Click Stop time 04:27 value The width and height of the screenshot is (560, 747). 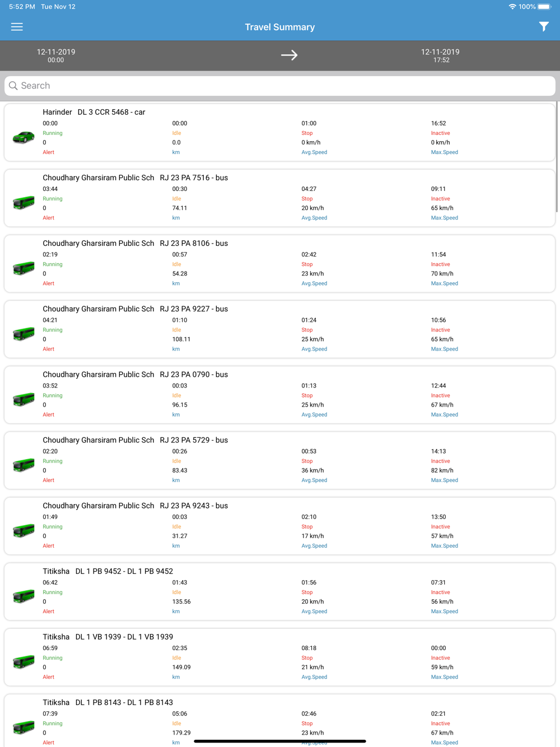click(x=309, y=189)
